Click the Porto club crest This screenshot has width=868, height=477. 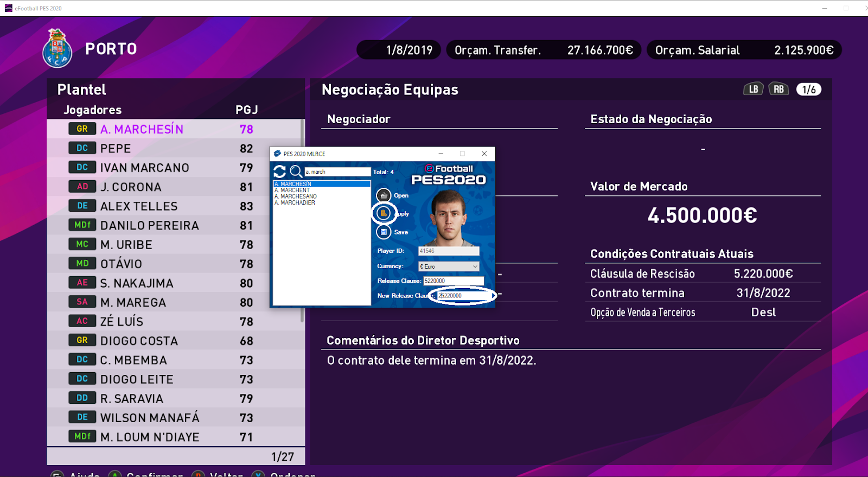click(x=58, y=48)
